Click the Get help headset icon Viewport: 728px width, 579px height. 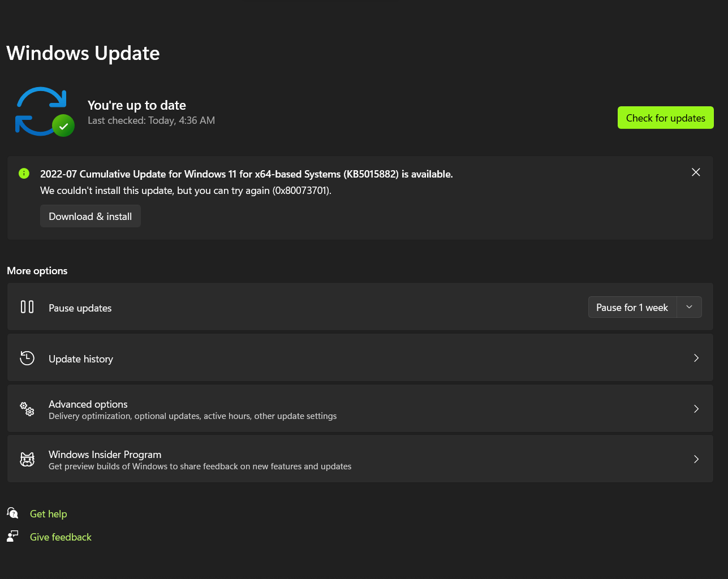tap(12, 513)
